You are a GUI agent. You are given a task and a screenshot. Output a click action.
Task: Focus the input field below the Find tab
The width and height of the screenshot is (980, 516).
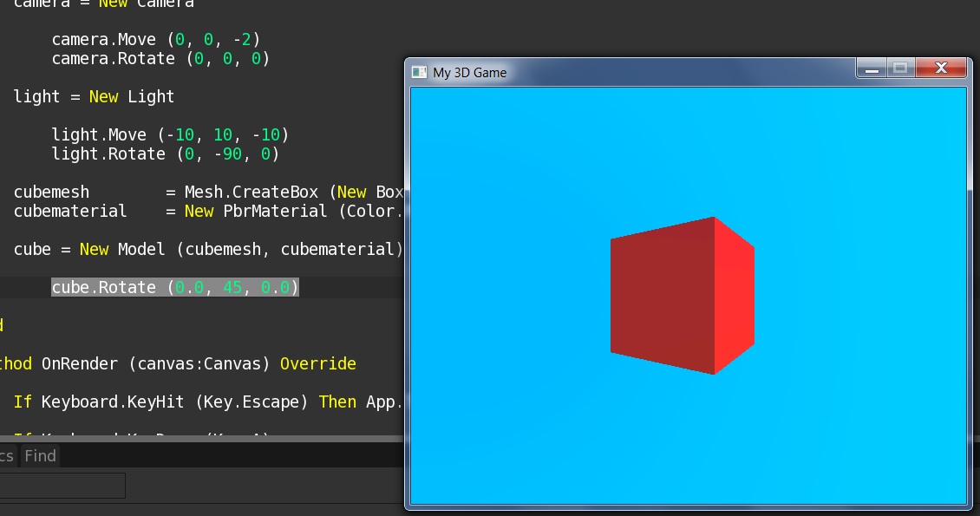click(x=62, y=486)
